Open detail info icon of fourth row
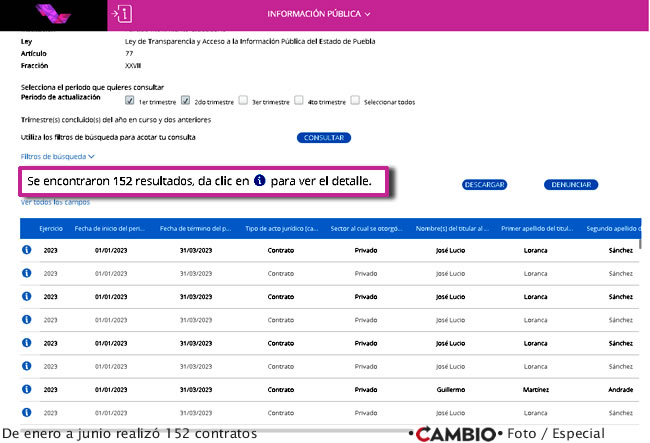This screenshot has height=443, width=650. 27,320
